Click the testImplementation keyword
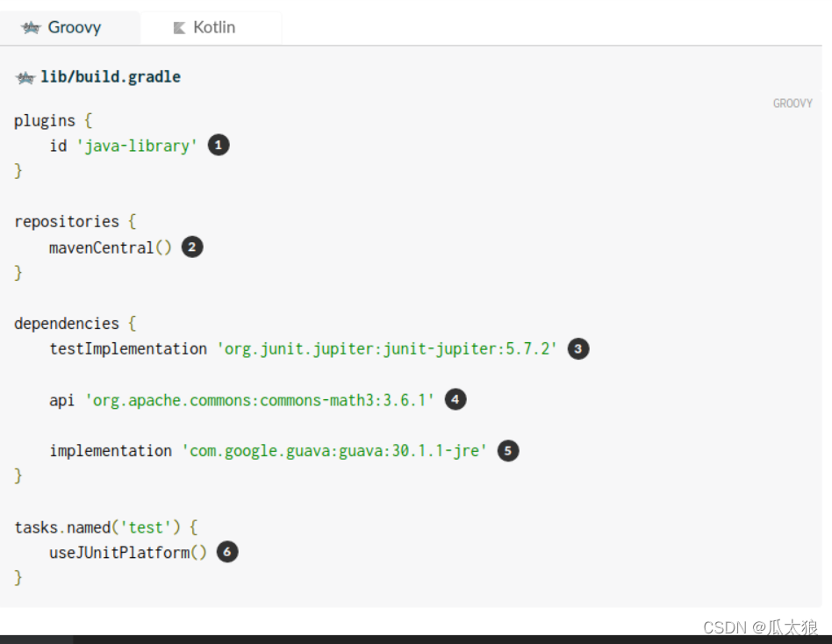Image resolution: width=832 pixels, height=644 pixels. point(128,349)
